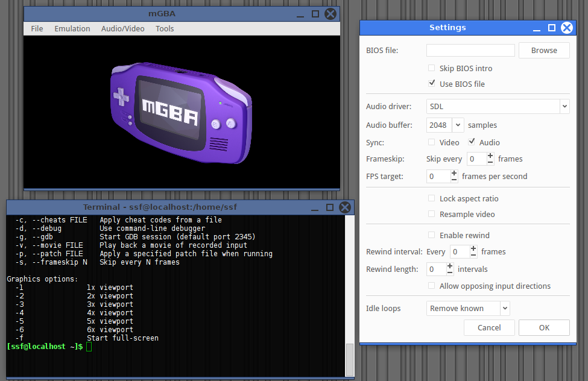Click the mGBA Game Boy Advance logo
The width and height of the screenshot is (588, 381).
(181, 113)
